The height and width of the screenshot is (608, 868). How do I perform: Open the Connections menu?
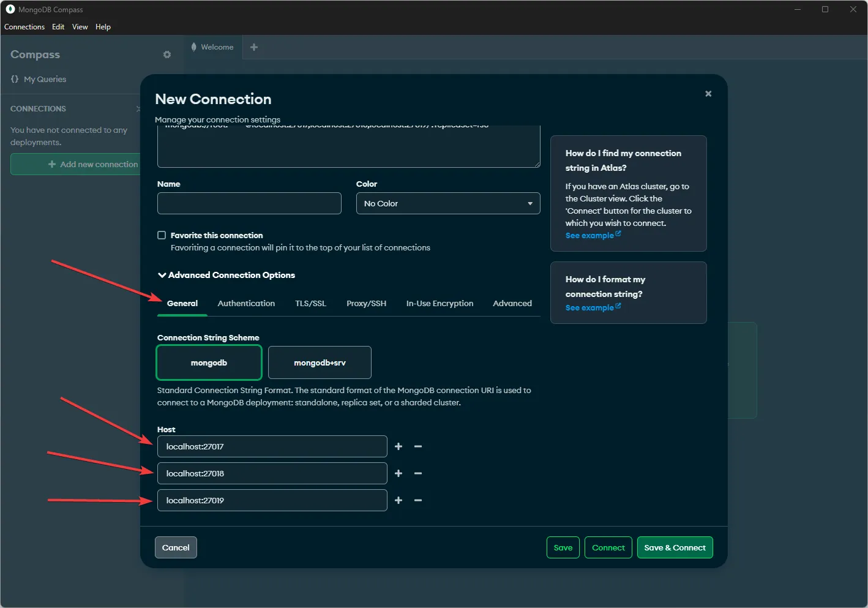click(x=24, y=27)
